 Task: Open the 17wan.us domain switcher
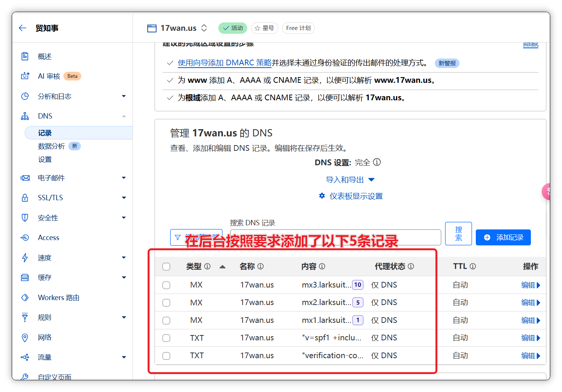click(x=204, y=28)
